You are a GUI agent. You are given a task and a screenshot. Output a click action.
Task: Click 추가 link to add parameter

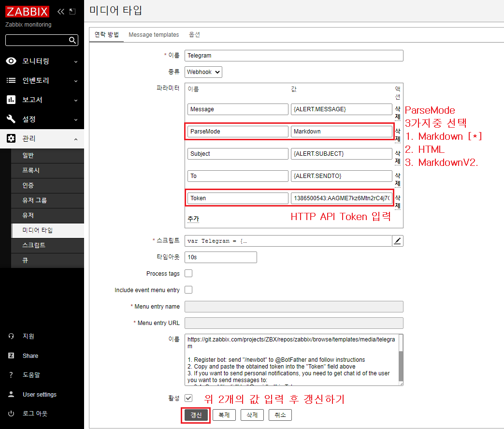[x=193, y=219]
